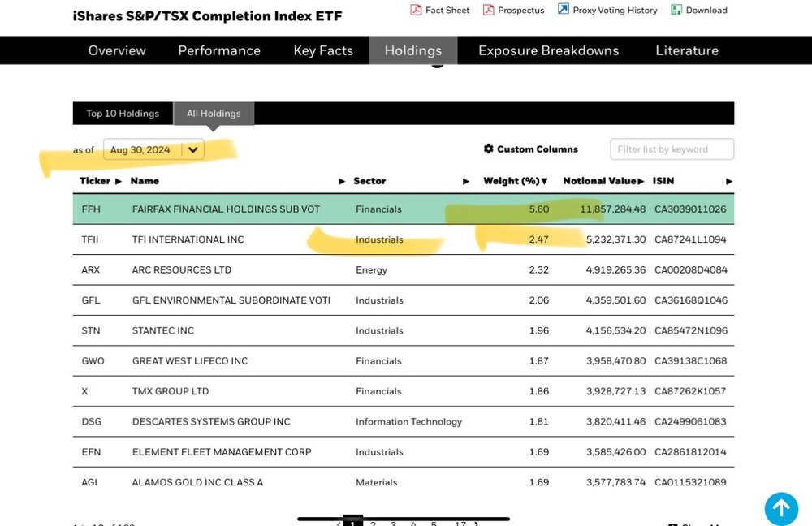This screenshot has width=812, height=526.
Task: Sort by the ISIN column arrow
Action: (x=729, y=181)
